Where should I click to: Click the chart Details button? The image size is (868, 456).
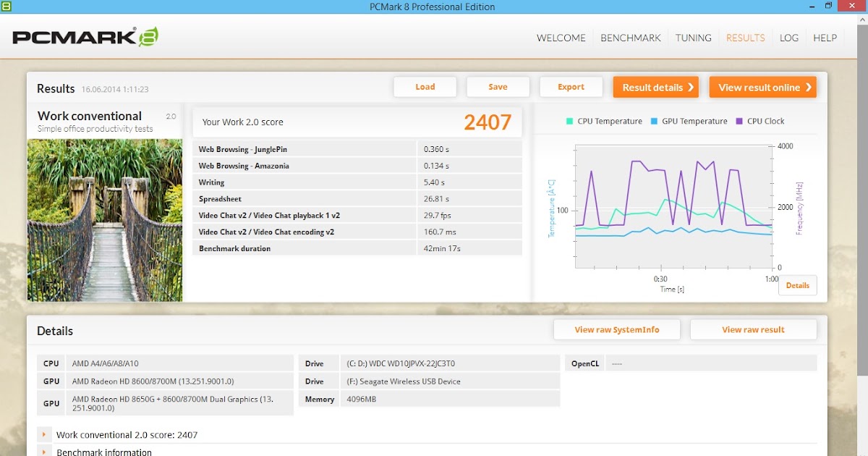point(798,285)
